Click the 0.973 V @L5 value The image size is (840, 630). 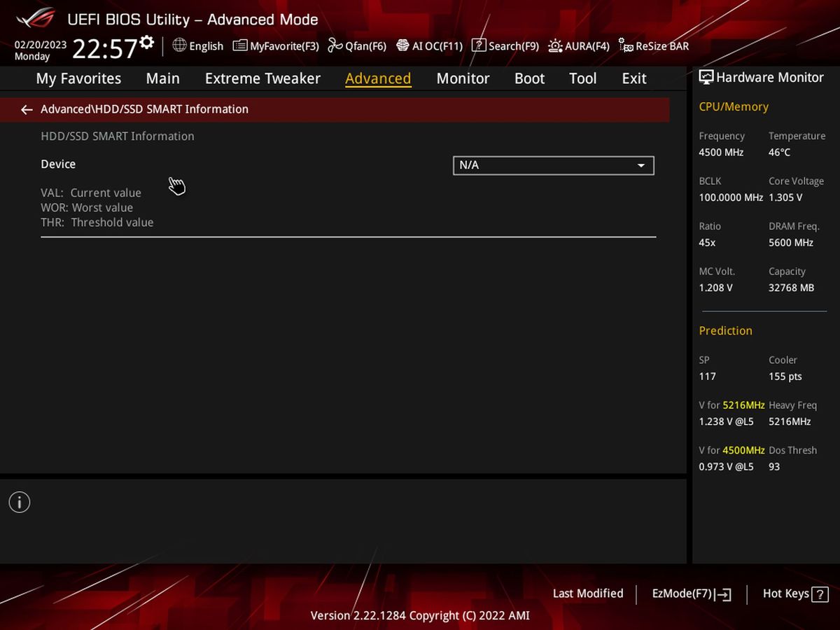(726, 466)
